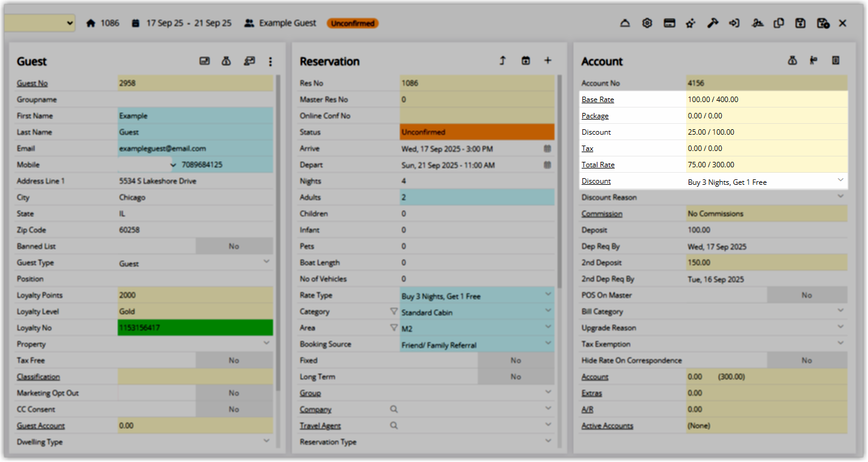Expand the Discount Reason dropdown
The width and height of the screenshot is (868, 462).
840,196
